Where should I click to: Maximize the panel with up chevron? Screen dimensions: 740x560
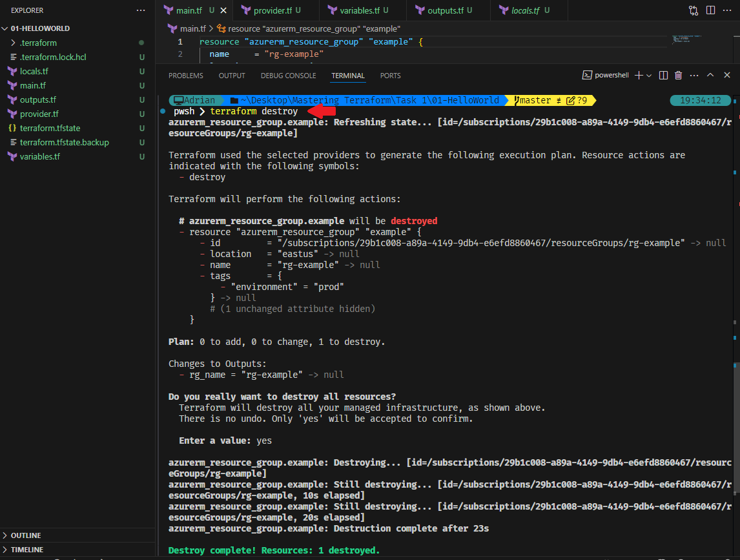(x=710, y=75)
